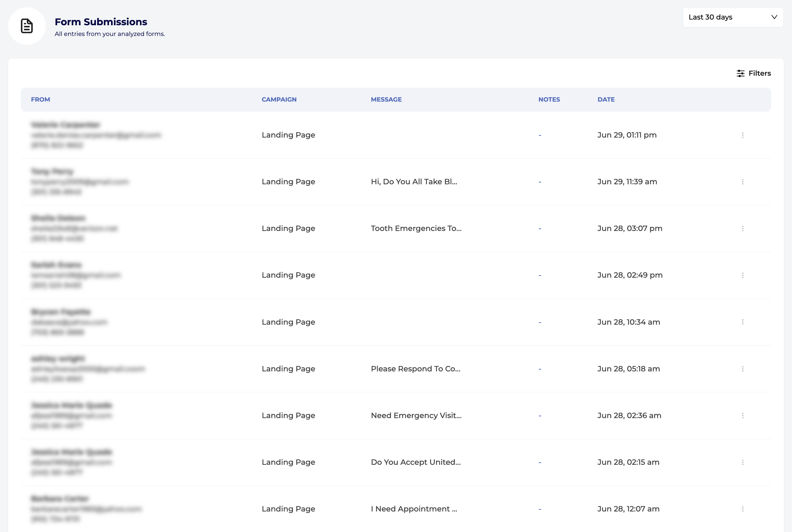Click notes dash in the 05:18 am row
Viewport: 792px width, 532px height.
click(540, 369)
